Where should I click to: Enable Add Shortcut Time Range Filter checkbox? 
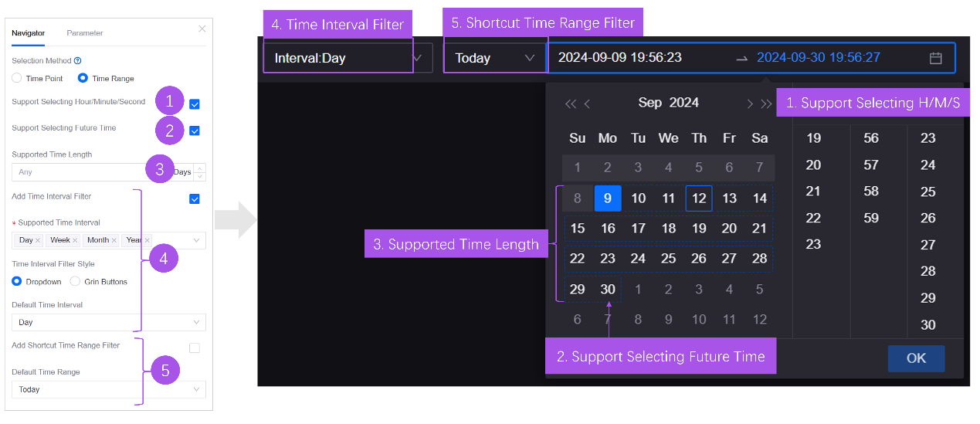[195, 348]
